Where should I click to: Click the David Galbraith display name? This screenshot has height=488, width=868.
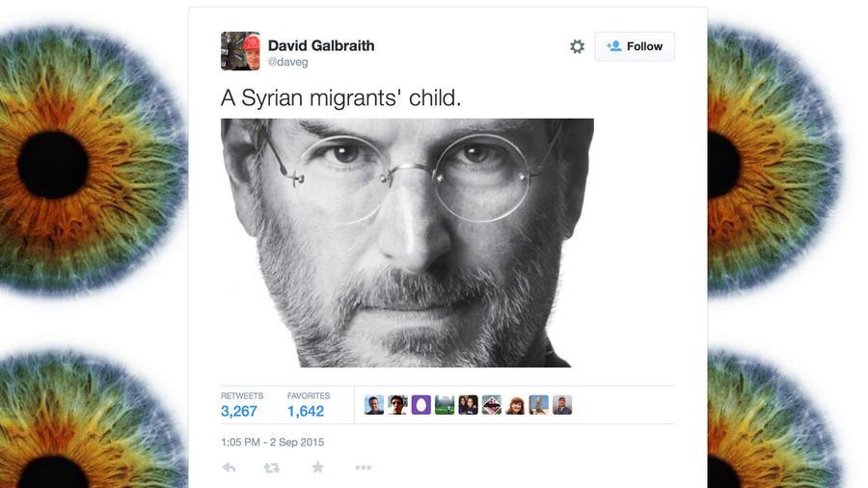(321, 45)
